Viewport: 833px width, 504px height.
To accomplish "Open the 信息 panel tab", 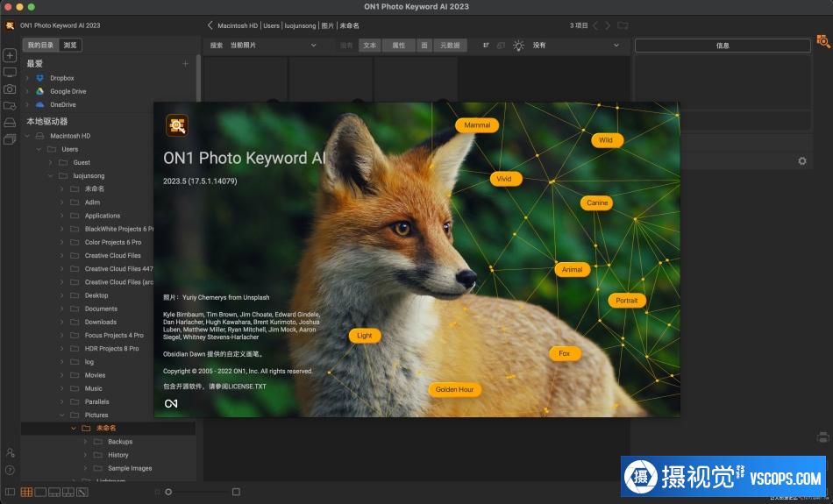I will [x=723, y=46].
